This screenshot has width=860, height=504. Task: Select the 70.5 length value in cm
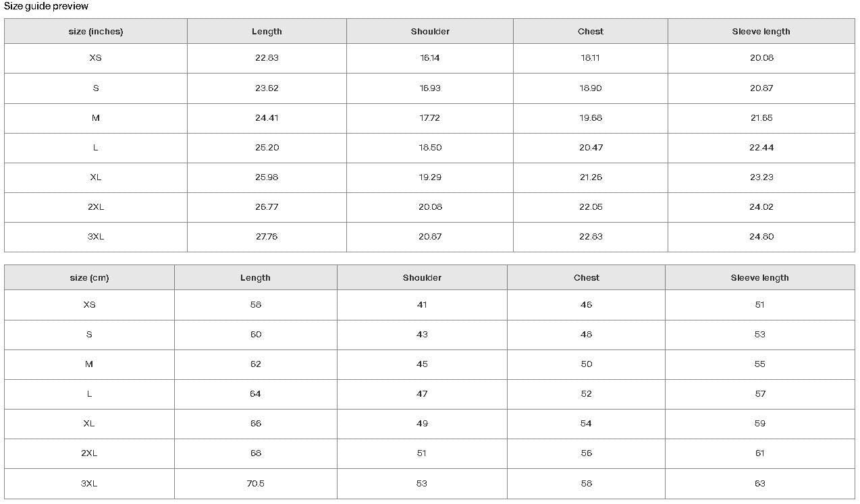pos(255,484)
